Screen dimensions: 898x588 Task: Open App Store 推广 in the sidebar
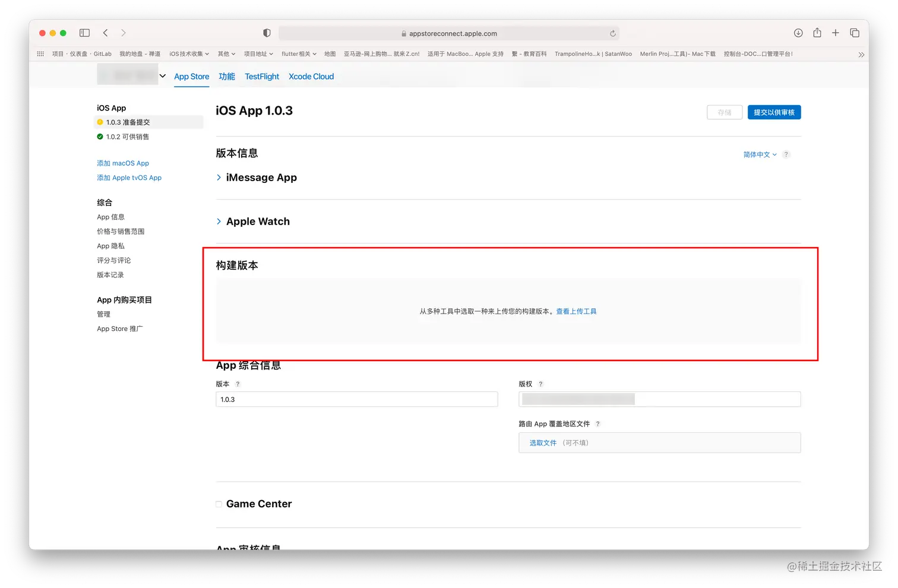point(120,328)
